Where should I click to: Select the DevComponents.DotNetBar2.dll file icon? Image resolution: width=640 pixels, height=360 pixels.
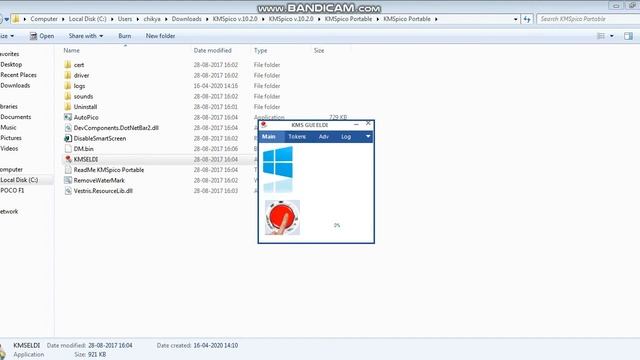coord(68,128)
